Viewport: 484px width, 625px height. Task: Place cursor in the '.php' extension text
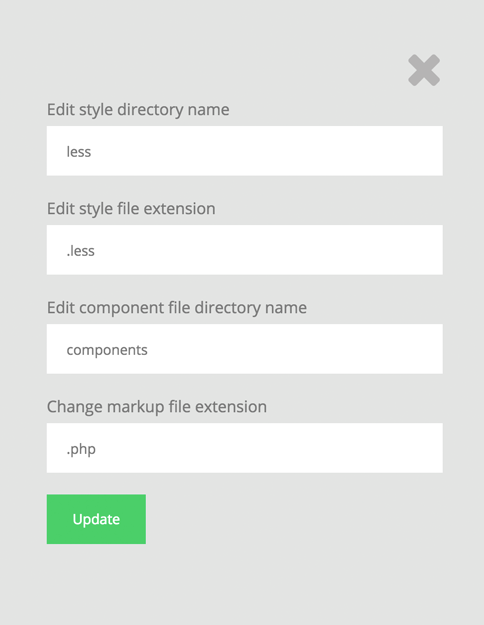(x=81, y=449)
